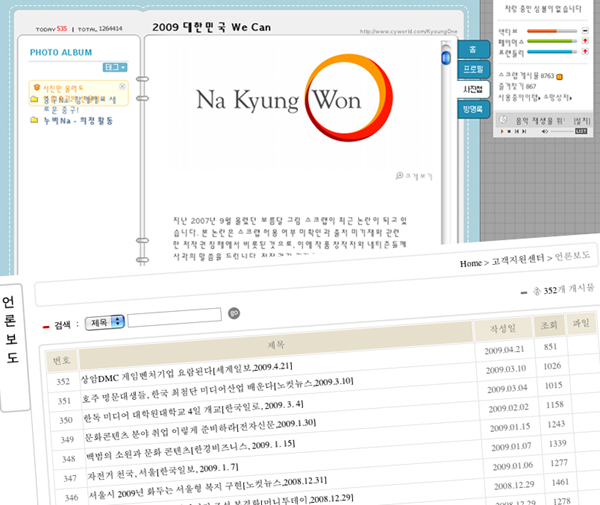
Task: Stop the music player playback
Action: coord(509,131)
